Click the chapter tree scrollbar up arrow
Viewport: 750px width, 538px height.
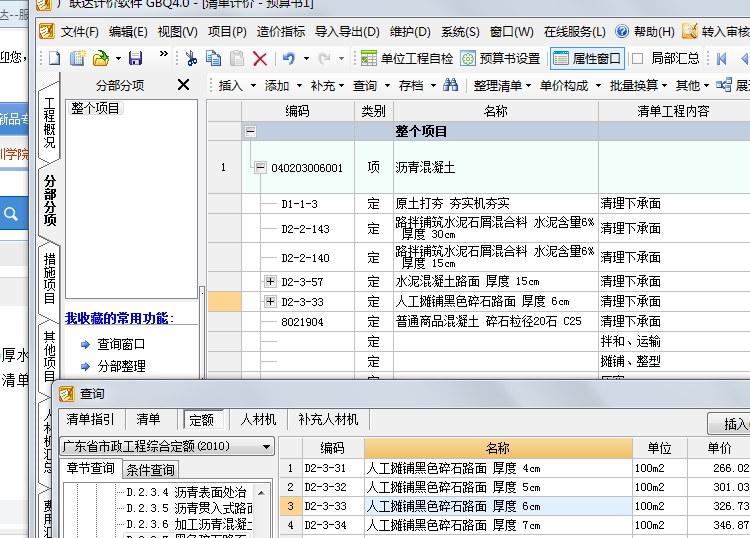point(262,492)
